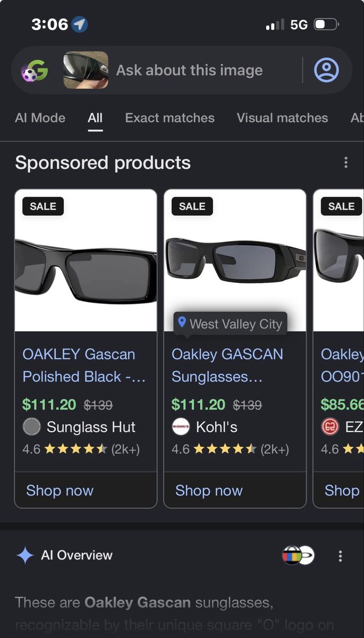Open the account profile icon
The height and width of the screenshot is (638, 364).
(x=326, y=70)
